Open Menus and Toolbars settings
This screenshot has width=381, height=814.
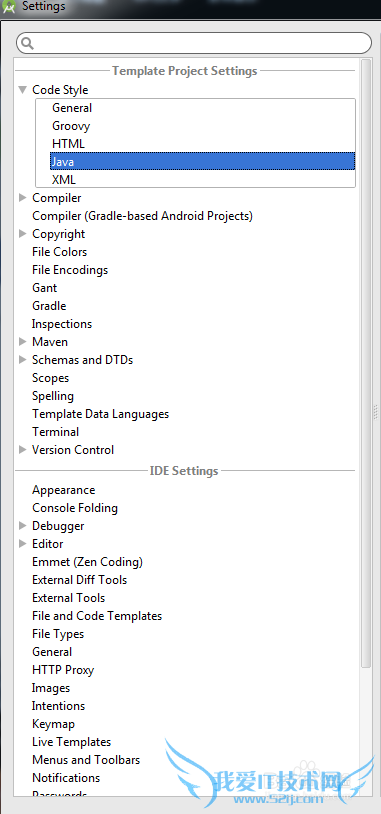[86, 760]
